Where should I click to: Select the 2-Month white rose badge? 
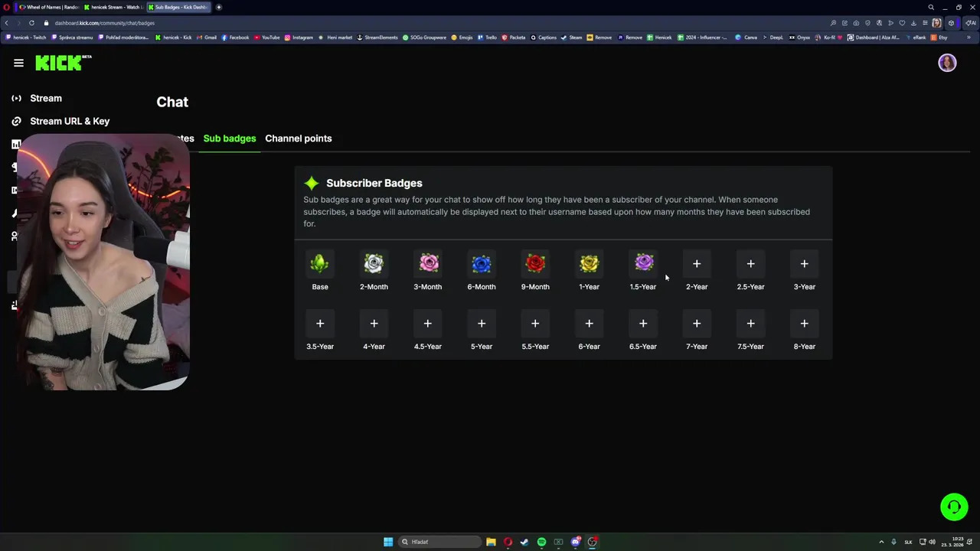click(x=374, y=264)
